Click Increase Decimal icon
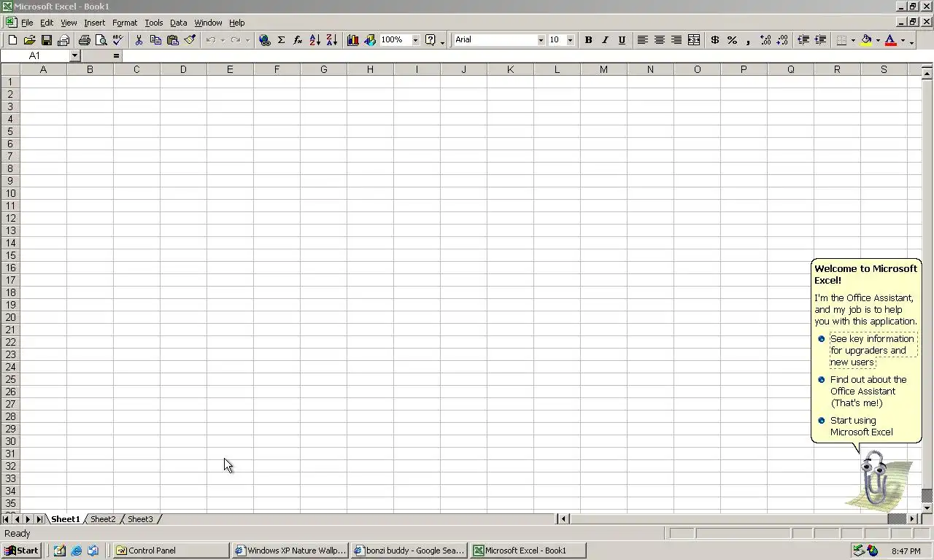The width and height of the screenshot is (934, 560). tap(765, 40)
